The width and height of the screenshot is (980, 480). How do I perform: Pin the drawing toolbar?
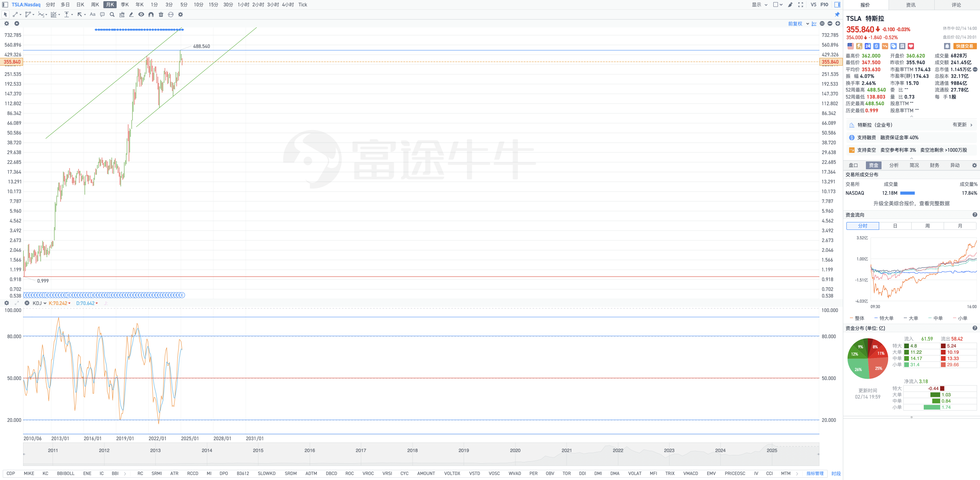pos(837,14)
